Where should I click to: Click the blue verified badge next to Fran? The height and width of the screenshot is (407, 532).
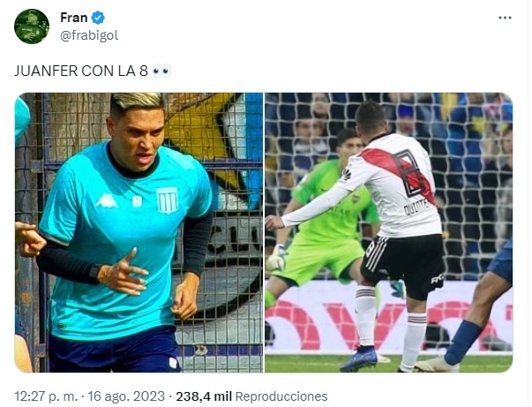tap(98, 18)
